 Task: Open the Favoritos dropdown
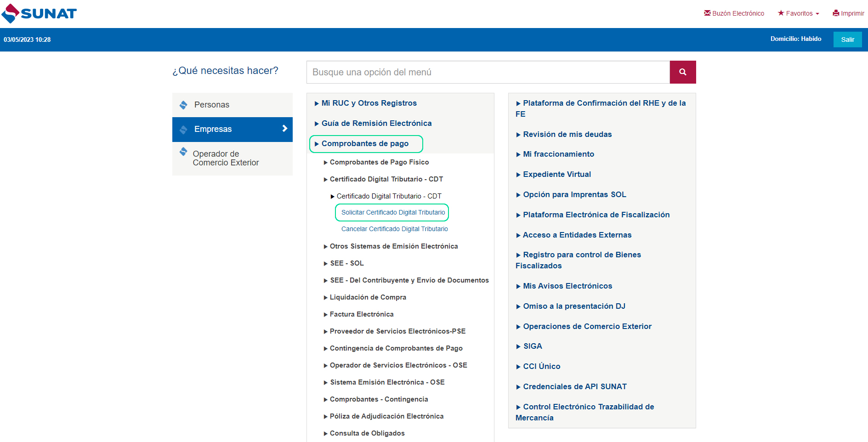pyautogui.click(x=799, y=13)
